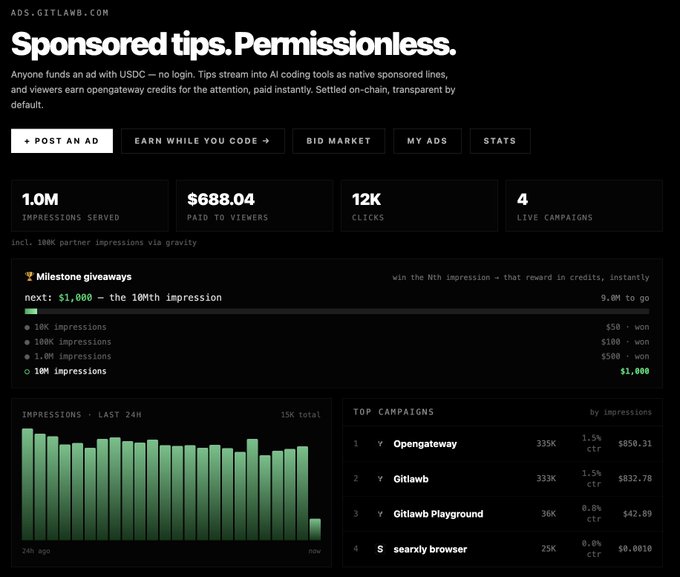Click the 4 live campaigns card
The image size is (680, 577).
click(584, 206)
